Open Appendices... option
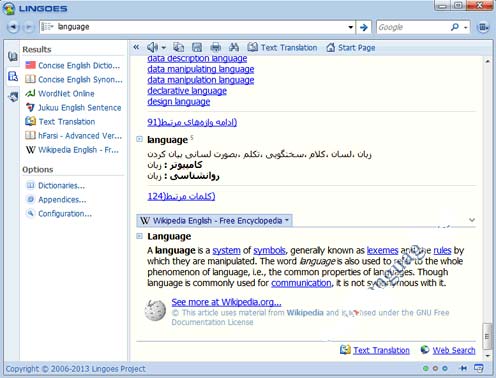The image size is (496, 378). coord(57,199)
